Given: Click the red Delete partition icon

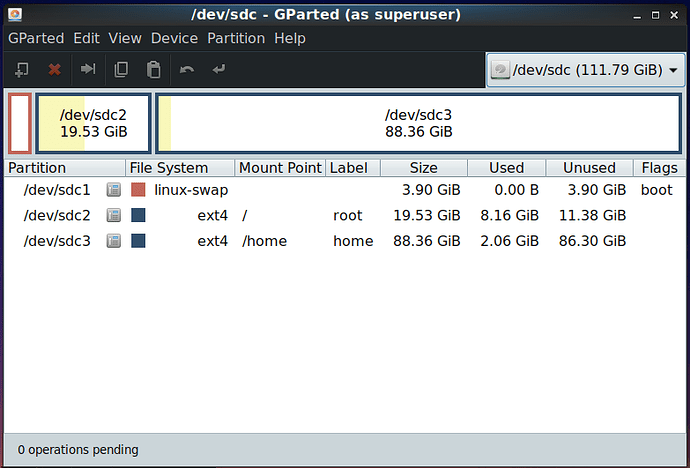Looking at the screenshot, I should click(55, 69).
